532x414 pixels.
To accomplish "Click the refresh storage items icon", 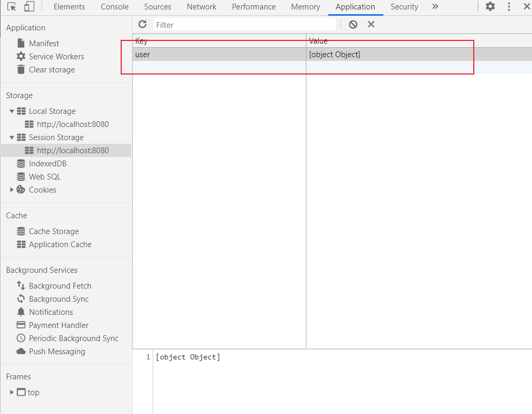I will (x=142, y=24).
